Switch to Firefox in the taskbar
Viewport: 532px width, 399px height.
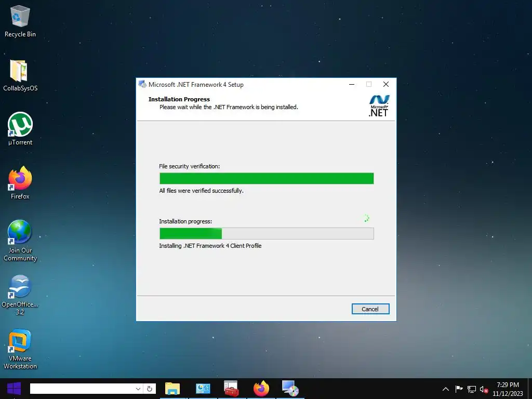(261, 389)
